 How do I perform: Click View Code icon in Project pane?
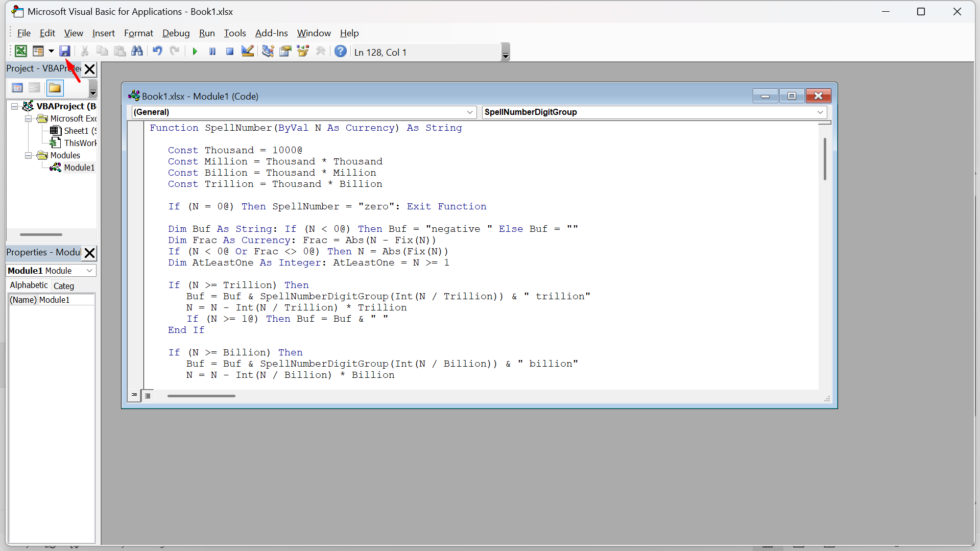17,88
